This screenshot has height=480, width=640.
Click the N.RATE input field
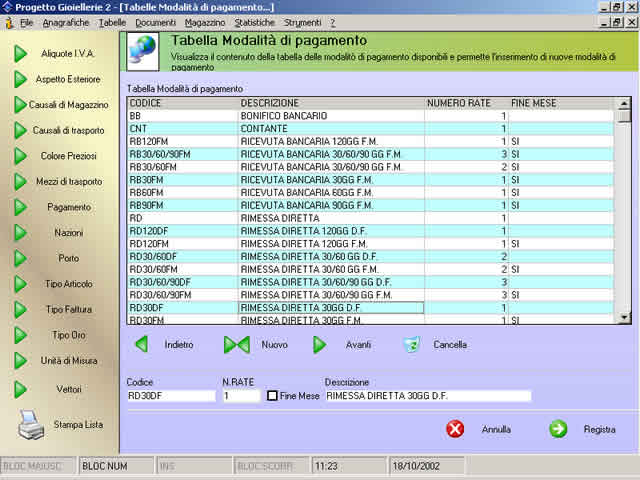point(241,396)
